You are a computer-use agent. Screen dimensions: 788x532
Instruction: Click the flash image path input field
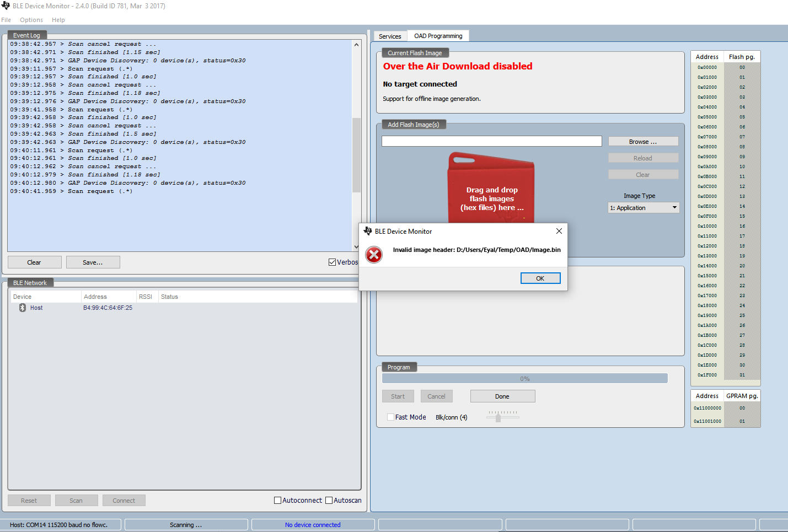coord(492,142)
